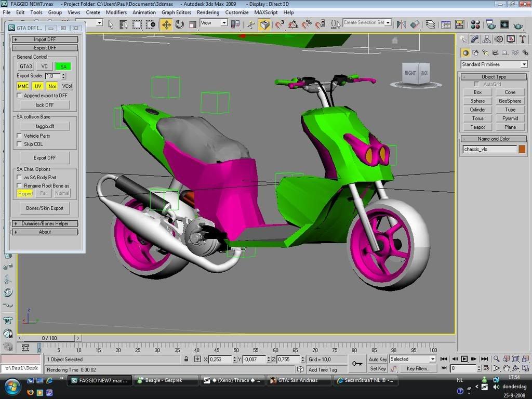Open the Material Editor
The width and height of the screenshot is (532, 399).
pyautogui.click(x=475, y=24)
